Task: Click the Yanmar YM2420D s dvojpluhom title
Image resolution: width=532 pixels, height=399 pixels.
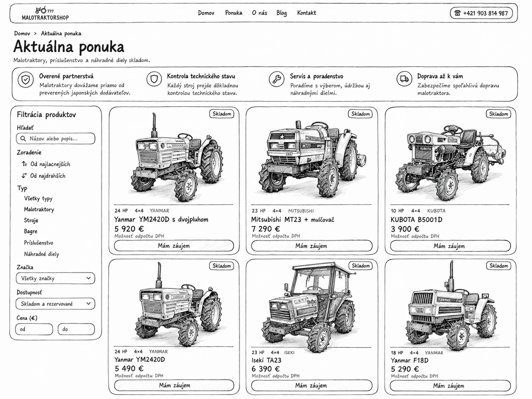Action: pos(161,220)
